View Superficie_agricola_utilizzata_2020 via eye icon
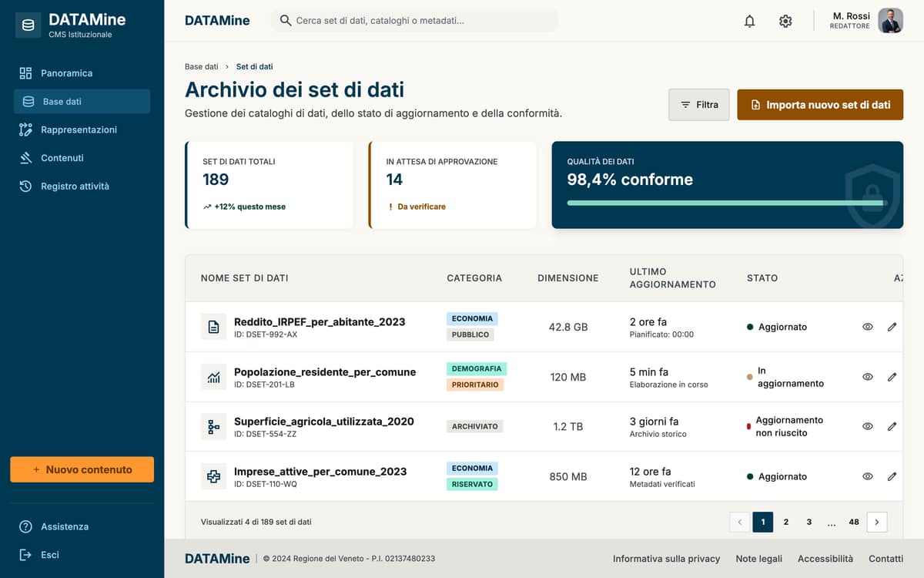924x578 pixels. 868,426
